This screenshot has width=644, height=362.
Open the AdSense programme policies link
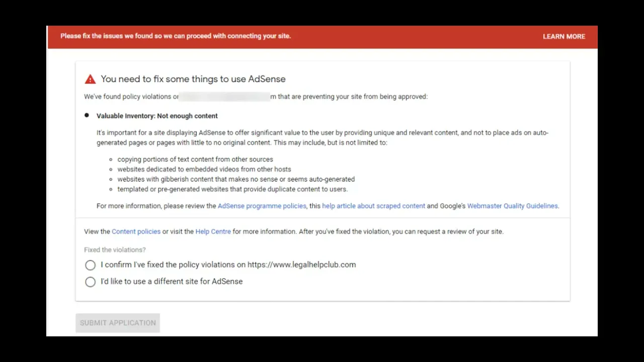point(262,206)
